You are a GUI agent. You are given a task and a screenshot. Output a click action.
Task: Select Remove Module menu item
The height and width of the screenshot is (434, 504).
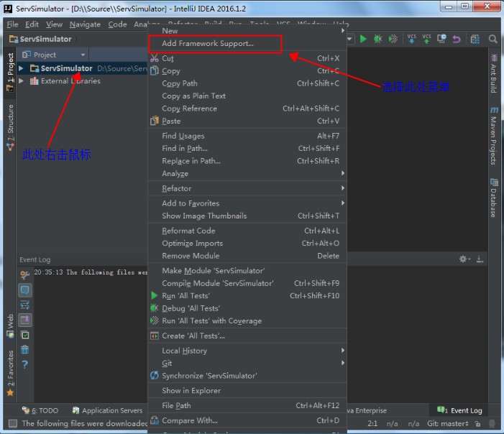(247, 256)
